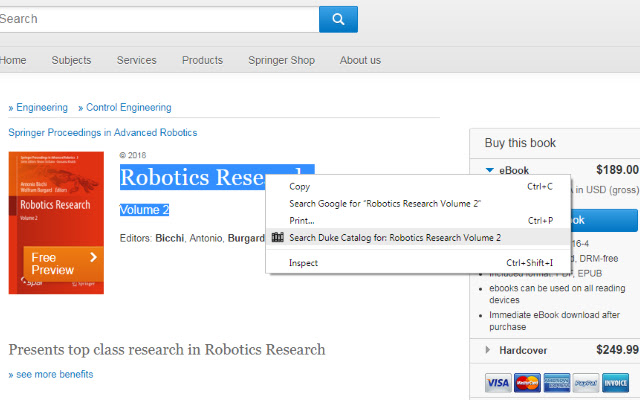Open the Subjects navigation item
Screen dimensions: 640x400
[71, 60]
